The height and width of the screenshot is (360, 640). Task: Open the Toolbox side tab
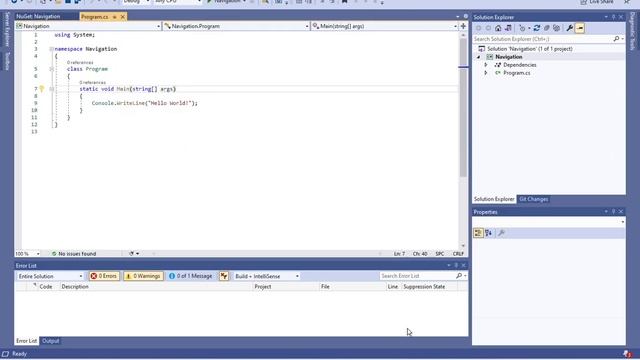click(x=7, y=61)
